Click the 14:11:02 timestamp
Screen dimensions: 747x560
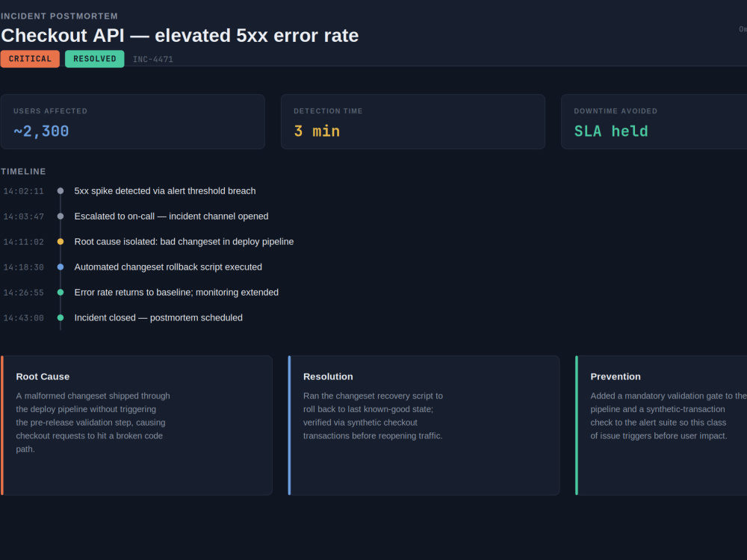23,242
